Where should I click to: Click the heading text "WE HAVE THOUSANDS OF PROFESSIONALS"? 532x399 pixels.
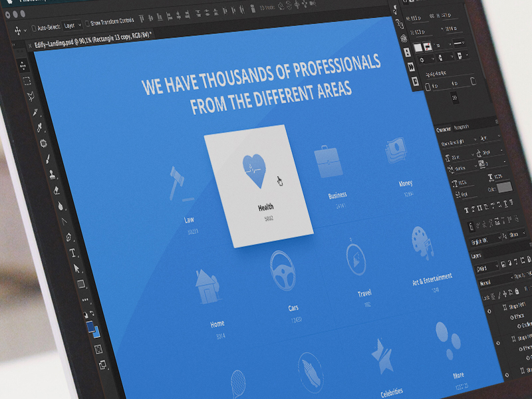(x=261, y=74)
